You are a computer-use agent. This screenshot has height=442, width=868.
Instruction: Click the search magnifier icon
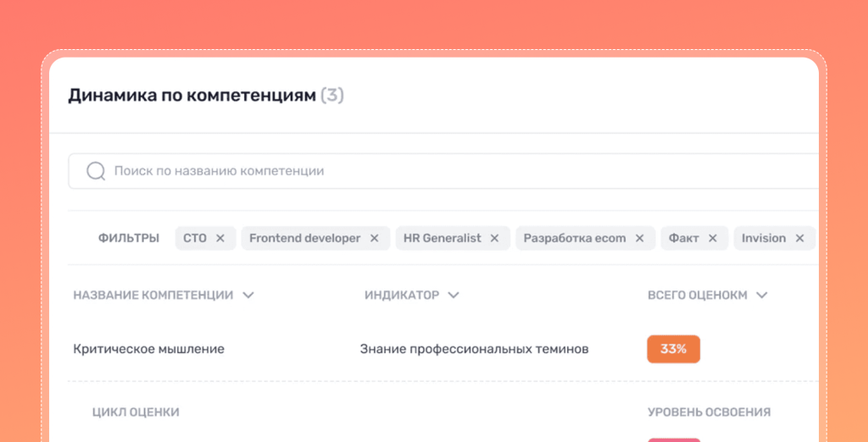[96, 171]
